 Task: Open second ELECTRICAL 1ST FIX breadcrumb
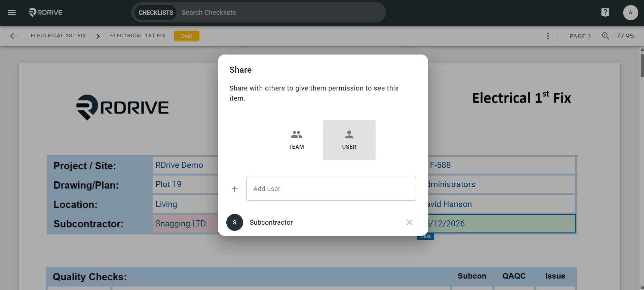pos(138,36)
